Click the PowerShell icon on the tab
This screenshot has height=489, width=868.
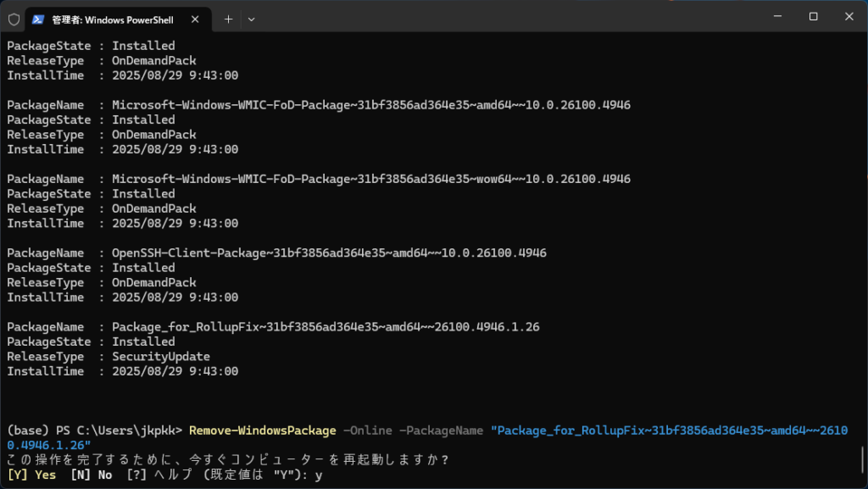click(x=37, y=19)
